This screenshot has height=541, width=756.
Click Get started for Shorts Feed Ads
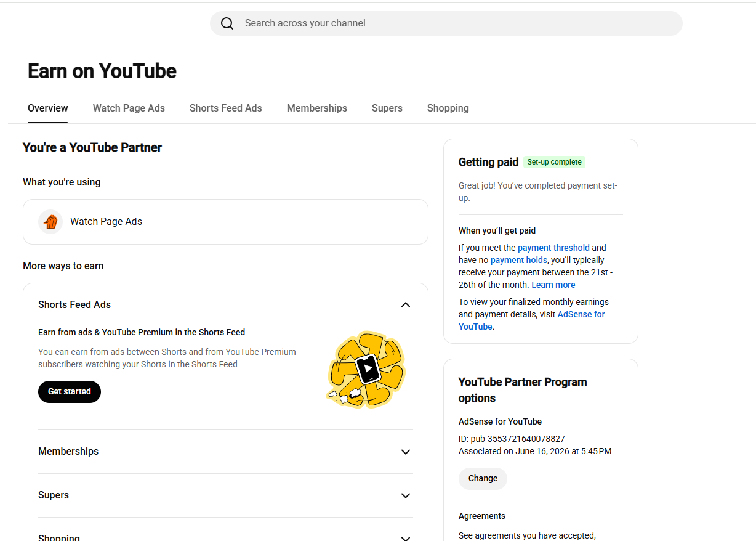coord(70,392)
